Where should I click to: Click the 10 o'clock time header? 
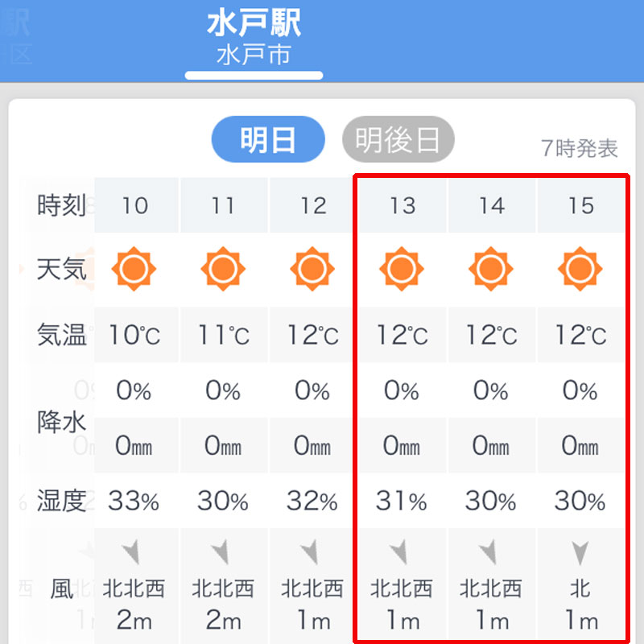pos(136,205)
